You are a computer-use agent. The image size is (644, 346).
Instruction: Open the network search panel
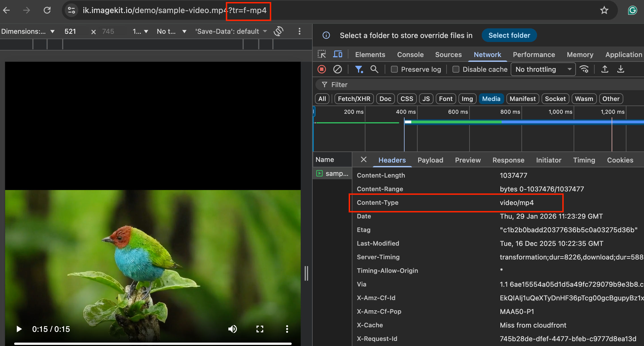point(374,69)
